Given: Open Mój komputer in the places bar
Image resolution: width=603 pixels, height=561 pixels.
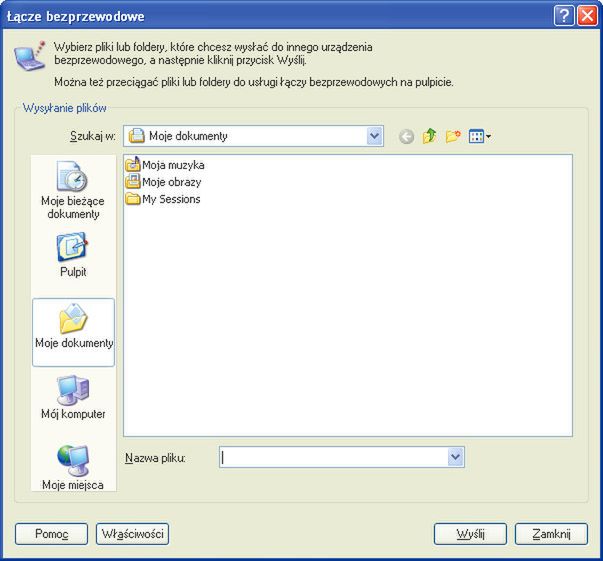Looking at the screenshot, I should [73, 398].
